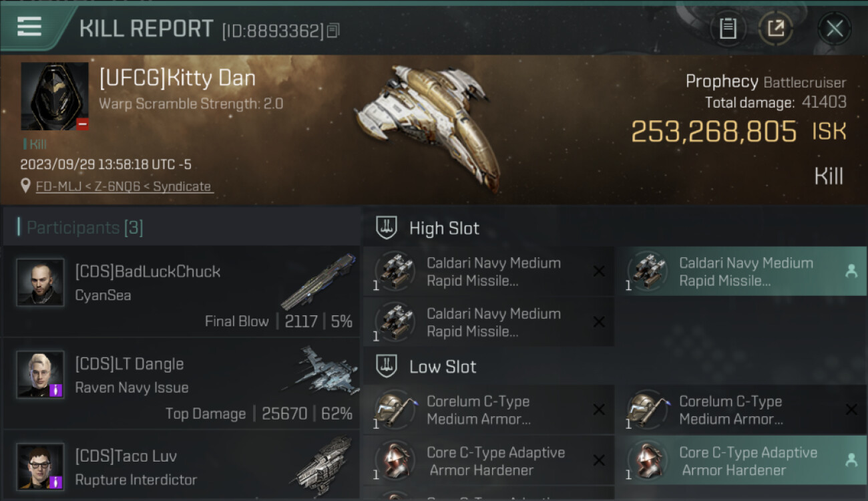Click LT Dangle's portrait
The image size is (868, 501).
(x=41, y=374)
